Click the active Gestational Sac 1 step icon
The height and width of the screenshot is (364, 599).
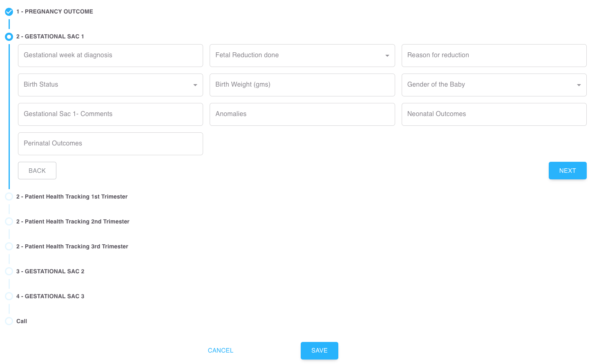(x=9, y=37)
